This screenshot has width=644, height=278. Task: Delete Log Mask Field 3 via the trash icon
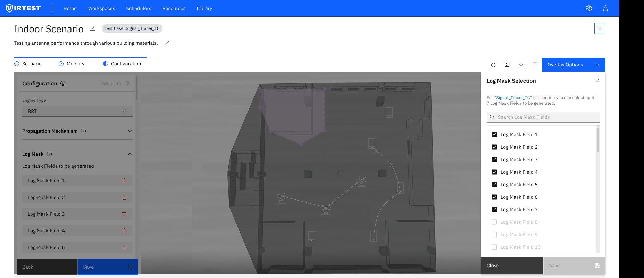point(124,214)
